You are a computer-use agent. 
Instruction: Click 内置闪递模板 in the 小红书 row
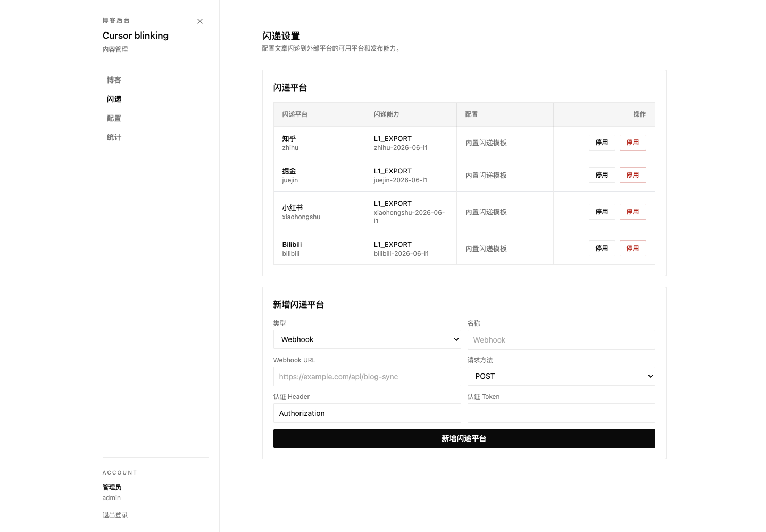pyautogui.click(x=486, y=212)
